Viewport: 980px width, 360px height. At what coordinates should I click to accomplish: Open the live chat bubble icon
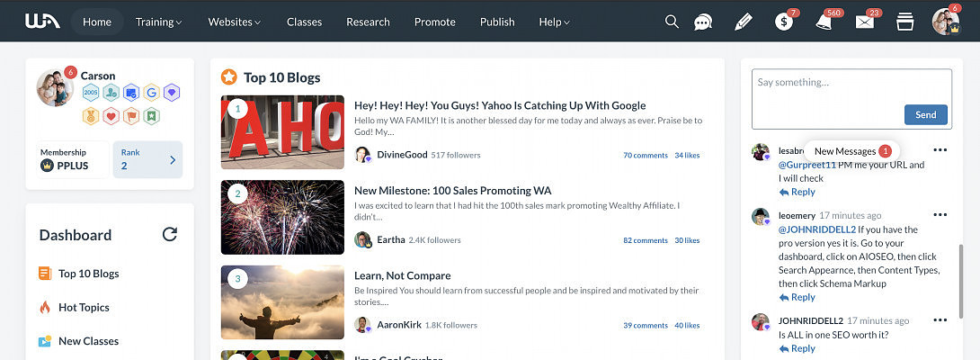click(703, 22)
